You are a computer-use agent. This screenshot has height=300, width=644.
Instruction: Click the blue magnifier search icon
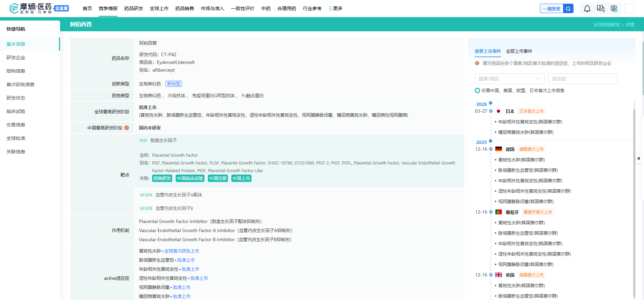tap(568, 9)
